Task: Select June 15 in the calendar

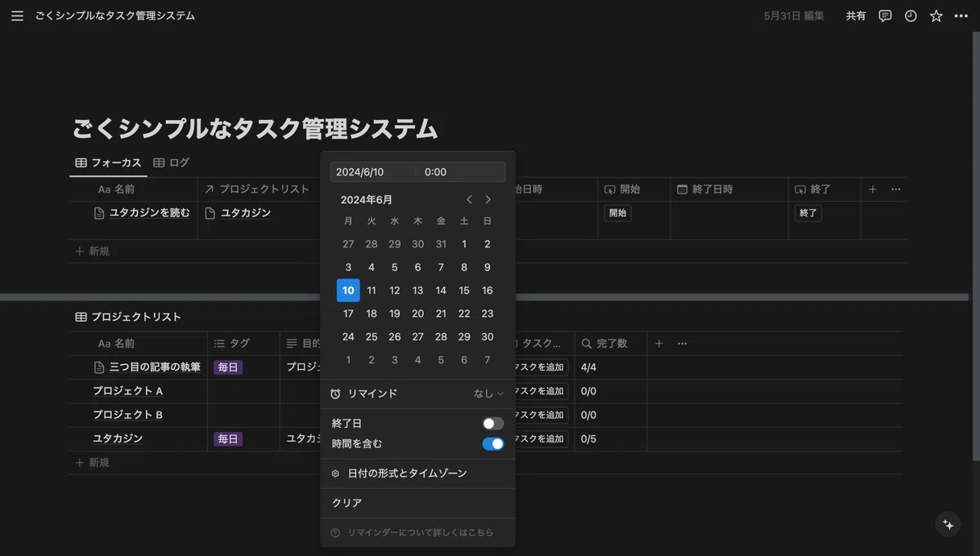Action: (464, 291)
